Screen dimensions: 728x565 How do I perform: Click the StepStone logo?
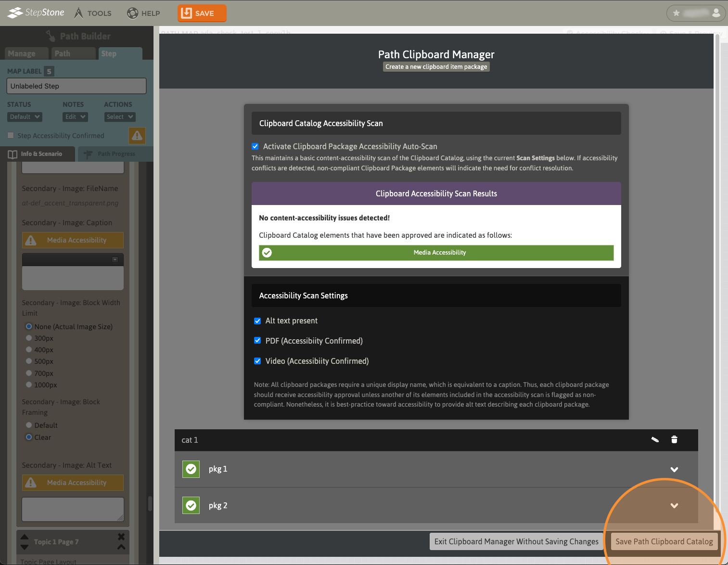click(x=36, y=13)
